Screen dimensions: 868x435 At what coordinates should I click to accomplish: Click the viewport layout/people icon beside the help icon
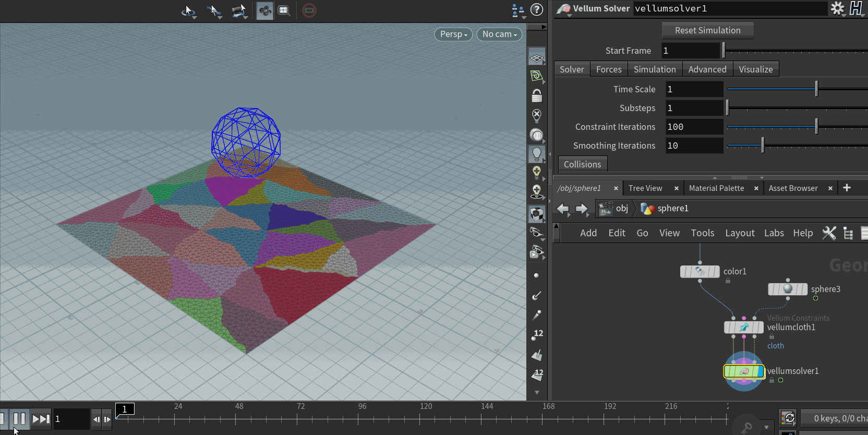(x=518, y=10)
